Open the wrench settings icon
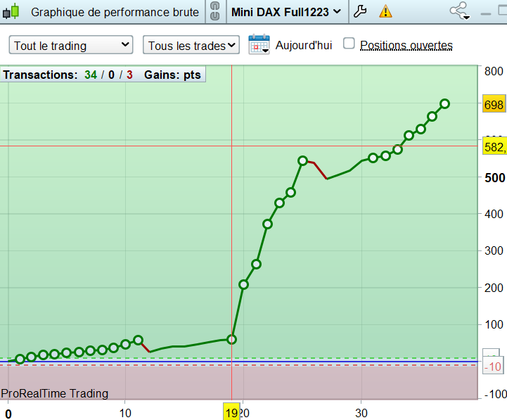Screen dimensions: 507x420 click(x=360, y=12)
